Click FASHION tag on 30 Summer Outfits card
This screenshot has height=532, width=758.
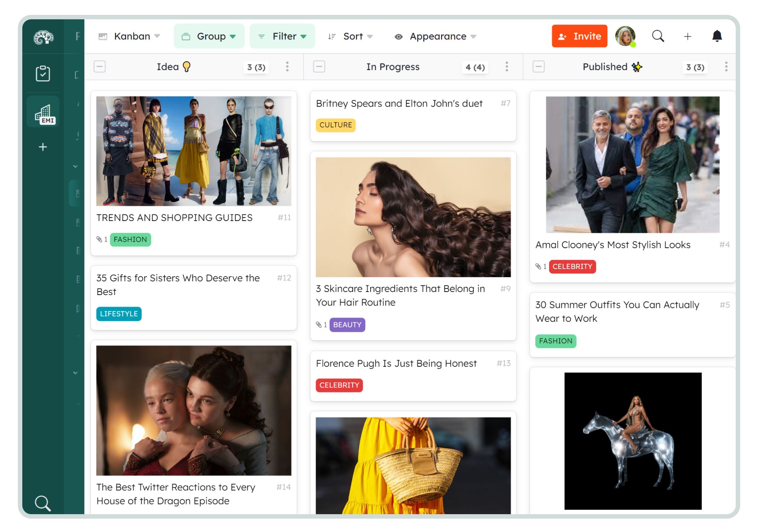pyautogui.click(x=556, y=341)
